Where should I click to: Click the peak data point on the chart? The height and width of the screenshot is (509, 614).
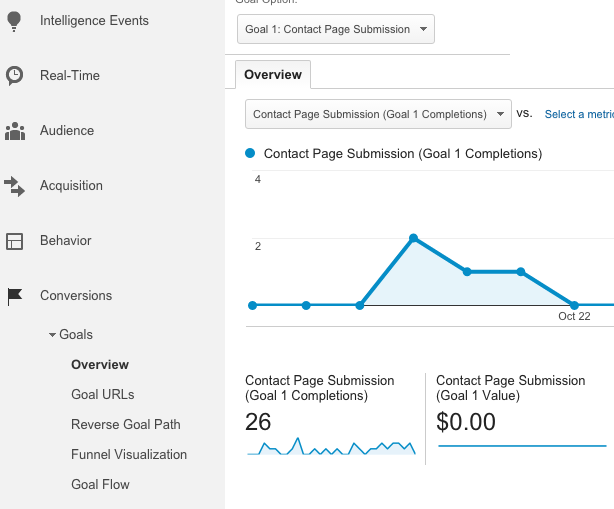point(413,238)
